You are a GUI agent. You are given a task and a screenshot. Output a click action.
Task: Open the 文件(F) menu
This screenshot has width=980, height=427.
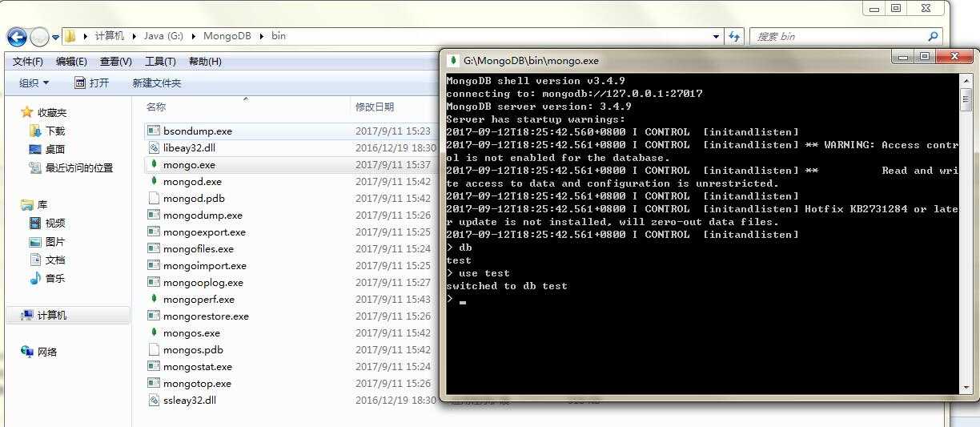click(28, 62)
